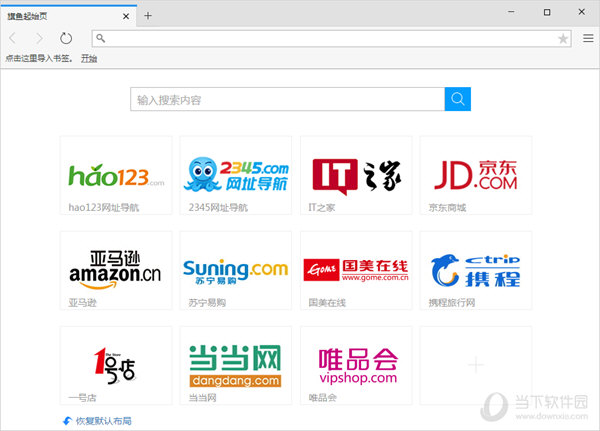This screenshot has width=600, height=431.
Task: Go back using the back arrow
Action: [x=13, y=38]
